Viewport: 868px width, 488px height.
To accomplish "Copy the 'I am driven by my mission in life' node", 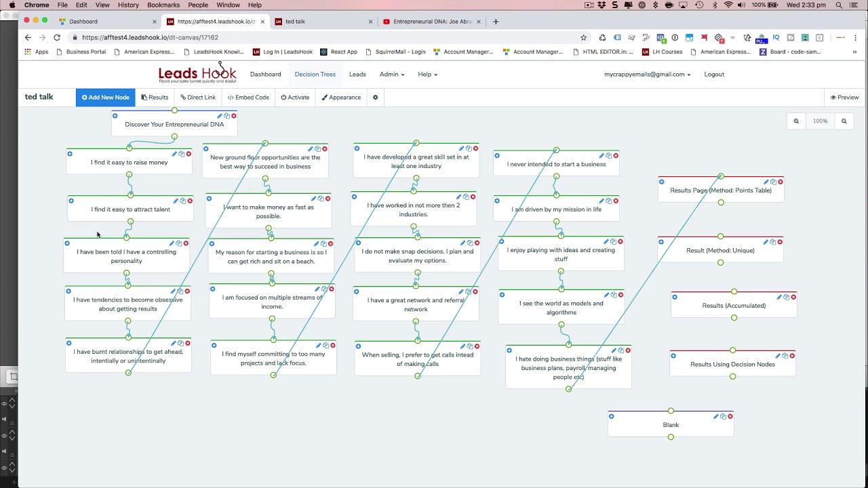I will [608, 201].
